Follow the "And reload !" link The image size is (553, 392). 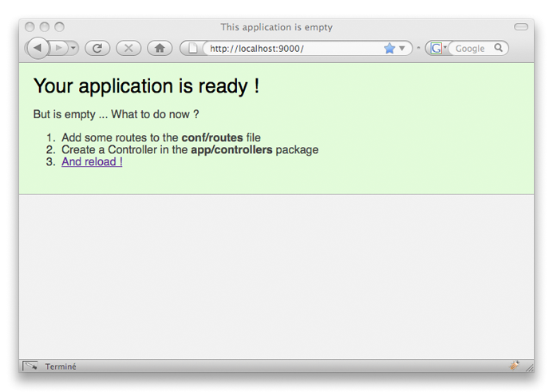point(92,161)
